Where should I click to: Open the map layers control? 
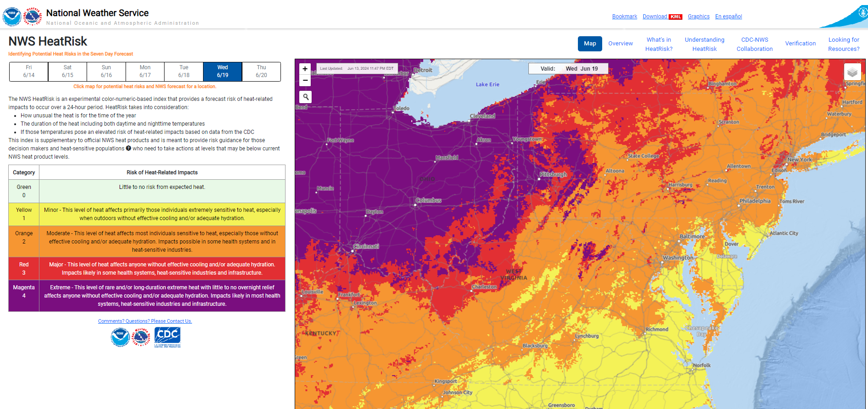(x=852, y=72)
